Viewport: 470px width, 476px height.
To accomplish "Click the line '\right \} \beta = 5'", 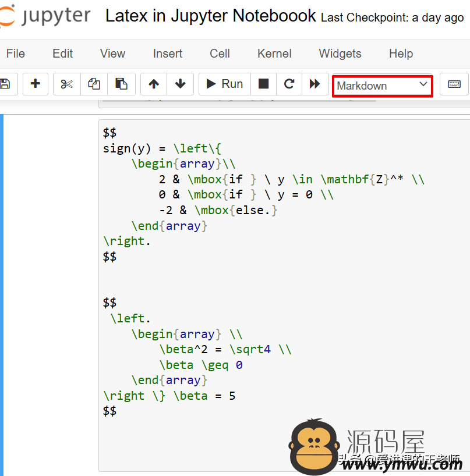I will [x=169, y=396].
